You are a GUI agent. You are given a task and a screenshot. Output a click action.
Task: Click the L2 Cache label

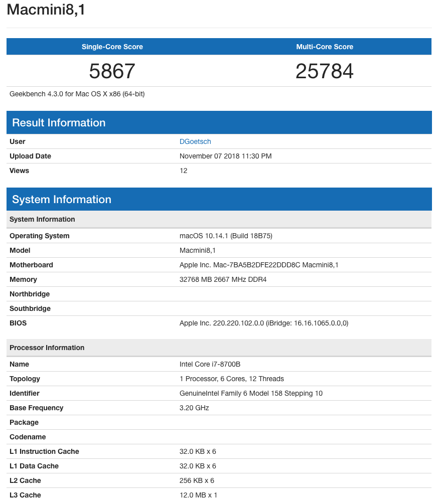click(x=26, y=480)
